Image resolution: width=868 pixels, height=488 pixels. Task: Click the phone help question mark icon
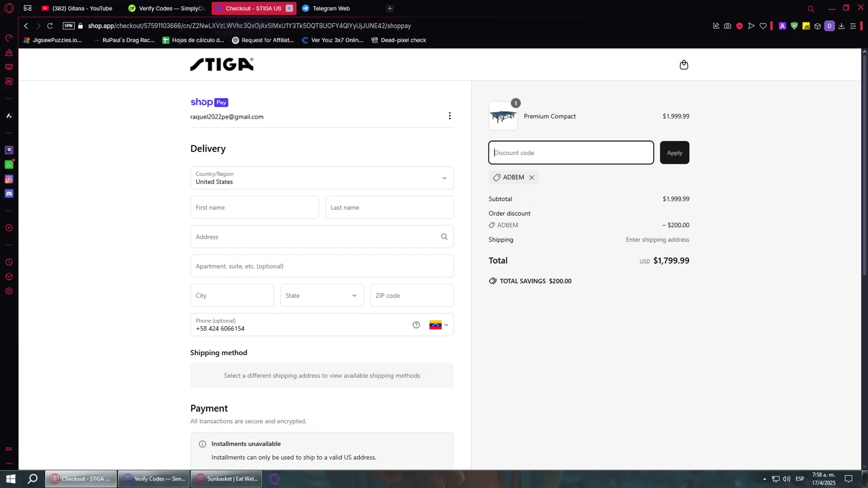tap(416, 325)
